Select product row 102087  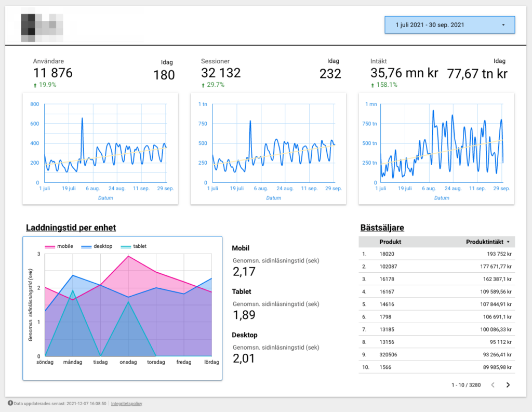tap(436, 267)
